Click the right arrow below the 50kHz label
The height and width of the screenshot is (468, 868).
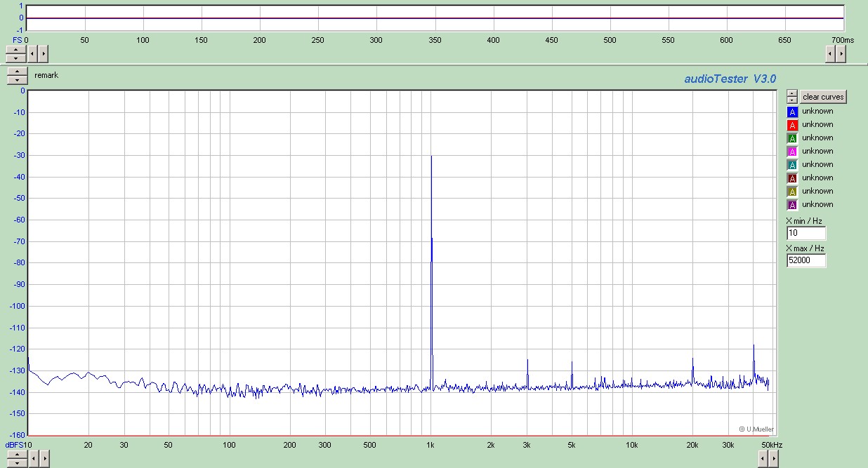click(773, 459)
